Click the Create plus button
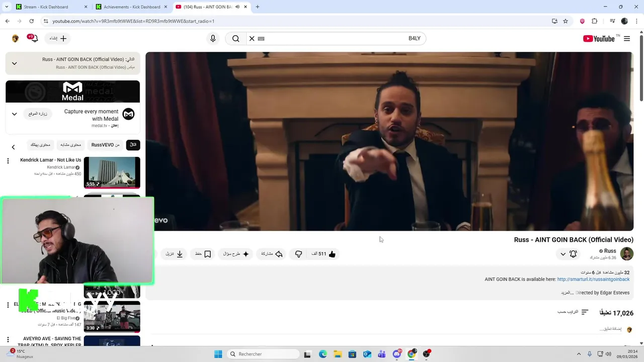The height and width of the screenshot is (362, 644). click(x=58, y=39)
